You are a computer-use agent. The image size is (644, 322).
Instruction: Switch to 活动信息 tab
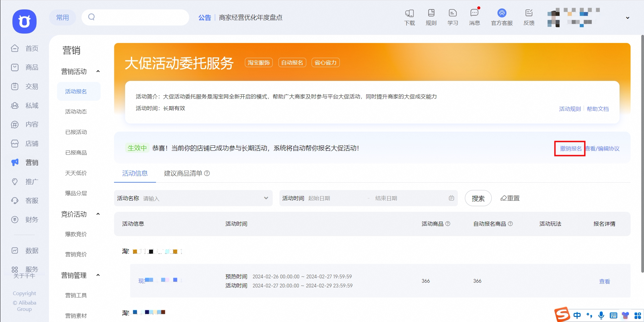point(135,173)
